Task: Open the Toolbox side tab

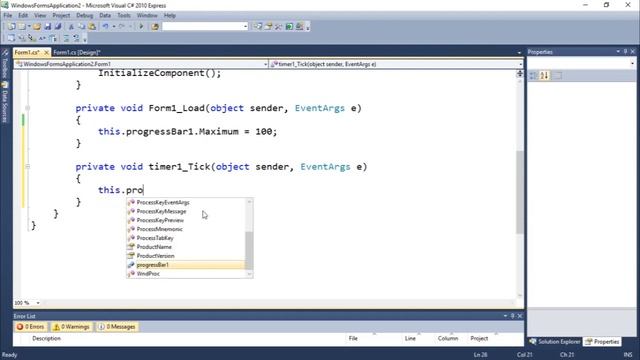Action: pos(5,64)
